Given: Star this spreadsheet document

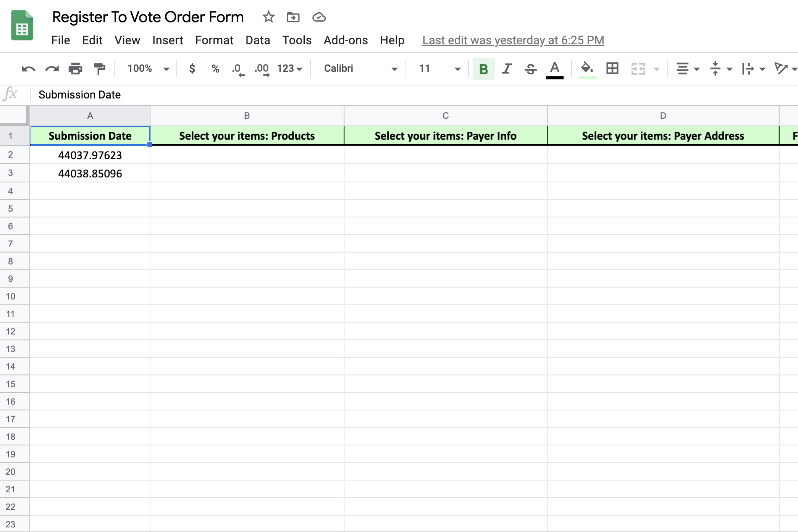Looking at the screenshot, I should click(x=268, y=17).
